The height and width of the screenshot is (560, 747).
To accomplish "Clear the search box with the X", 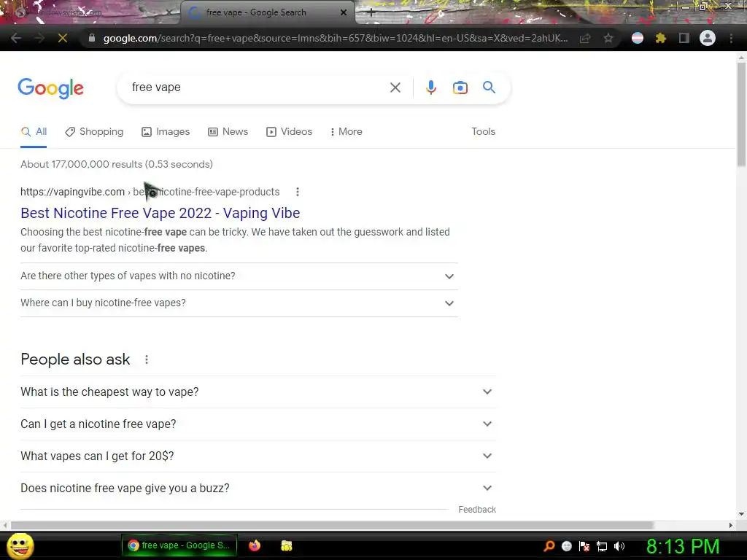I will point(395,87).
